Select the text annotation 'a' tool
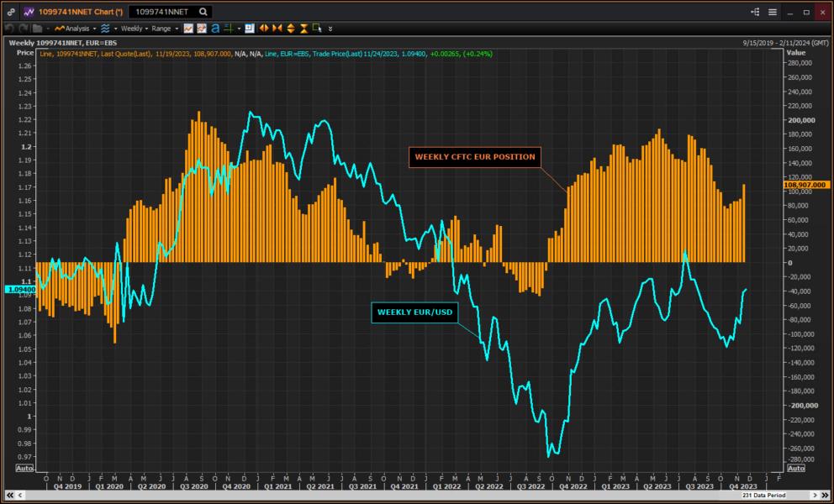Screen dimensions: 834x504 click(214, 28)
